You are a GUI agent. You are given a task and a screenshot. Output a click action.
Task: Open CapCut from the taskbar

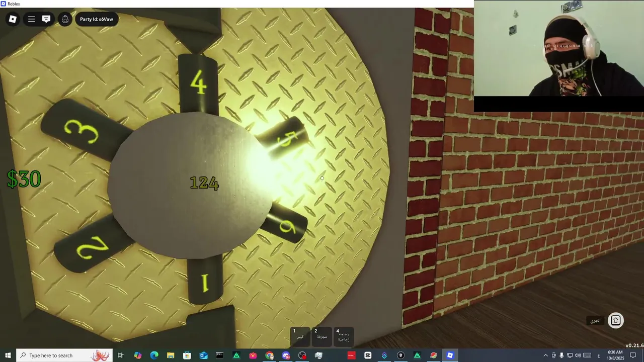368,355
